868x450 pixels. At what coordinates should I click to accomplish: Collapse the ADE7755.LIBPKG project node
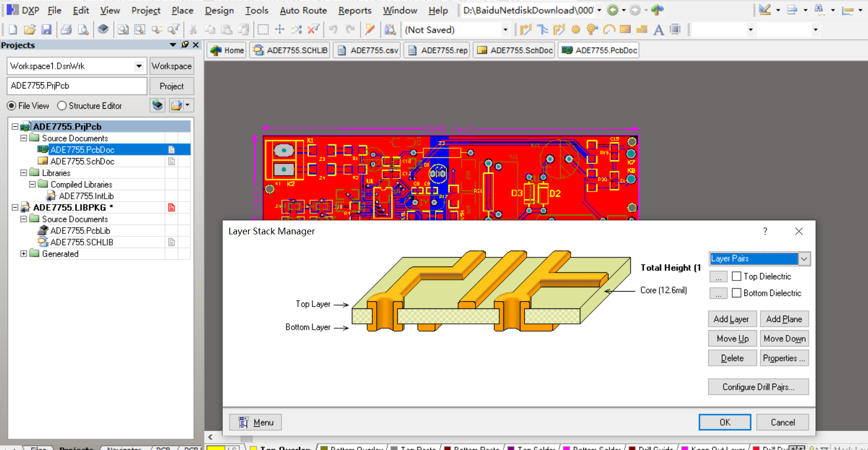coord(15,207)
